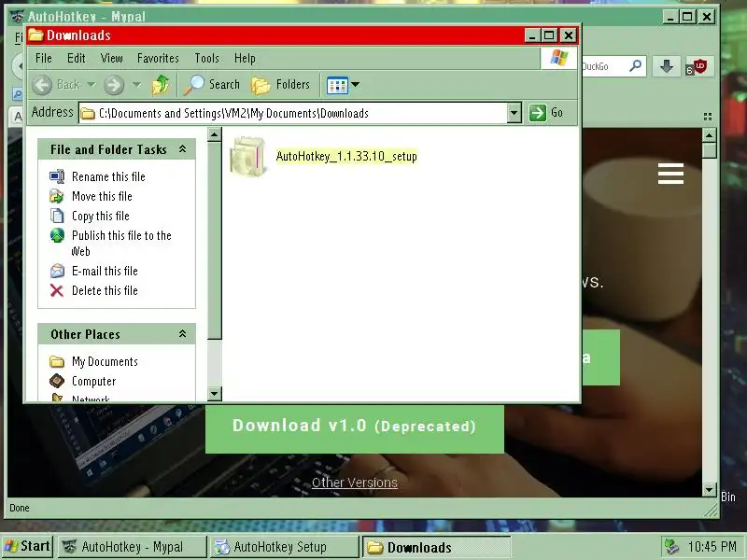Collapse the File and Folder Tasks panel
This screenshot has width=747, height=560.
pyautogui.click(x=182, y=149)
